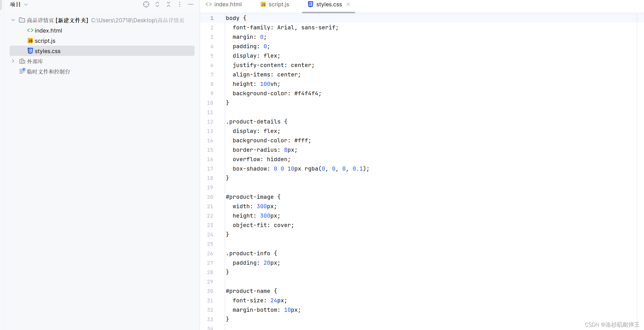Click the locate/select opened file crosshair icon
Screen dimensions: 644x330
pyautogui.click(x=146, y=4)
